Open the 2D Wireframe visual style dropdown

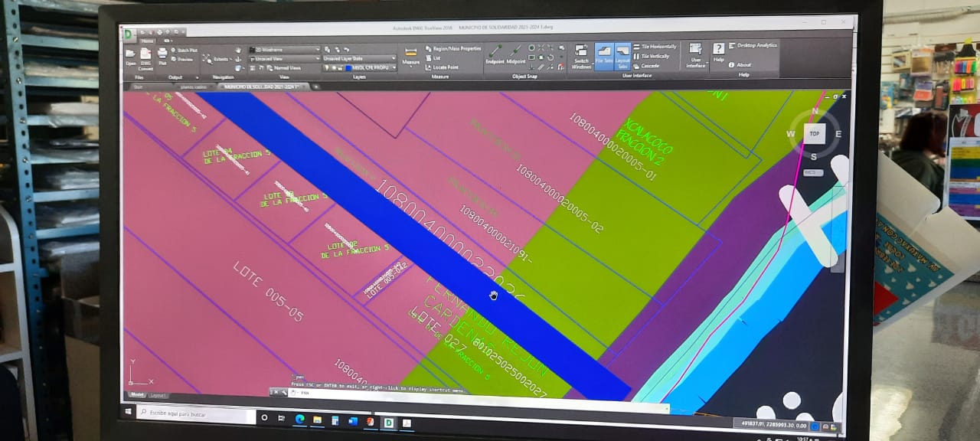284,49
